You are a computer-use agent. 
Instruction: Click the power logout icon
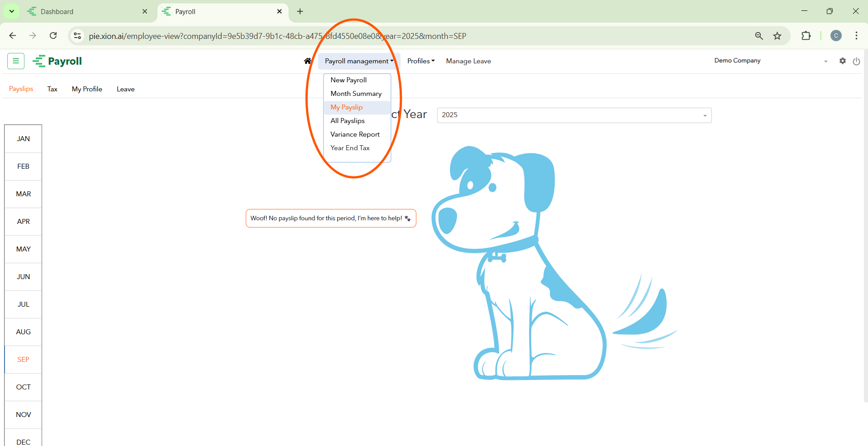(856, 61)
